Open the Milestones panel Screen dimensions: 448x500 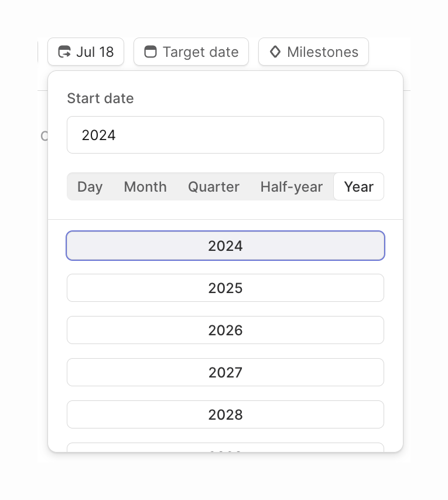(313, 52)
